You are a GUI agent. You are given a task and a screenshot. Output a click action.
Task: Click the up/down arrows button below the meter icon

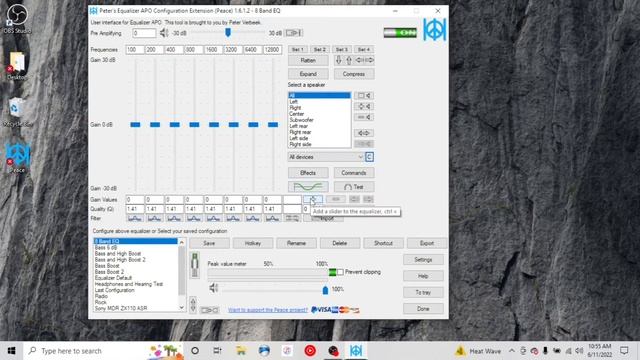tap(193, 304)
